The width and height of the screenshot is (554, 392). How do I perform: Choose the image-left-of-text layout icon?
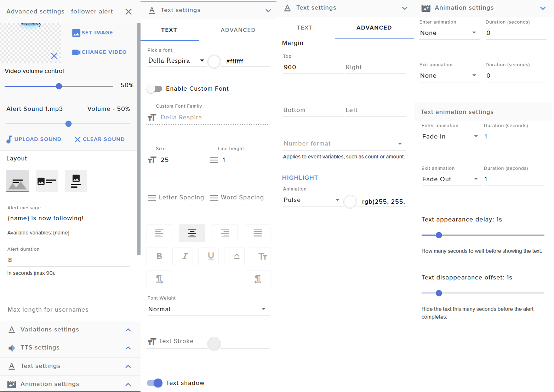click(x=47, y=181)
